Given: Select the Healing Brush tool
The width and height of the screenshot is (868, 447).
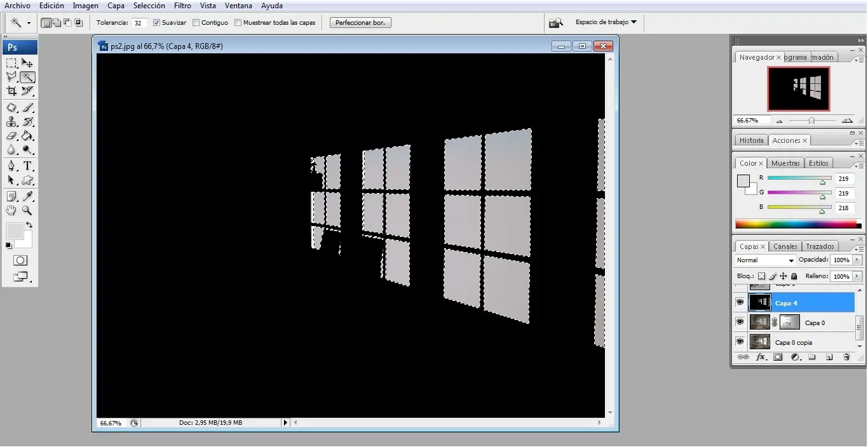Looking at the screenshot, I should click(11, 108).
